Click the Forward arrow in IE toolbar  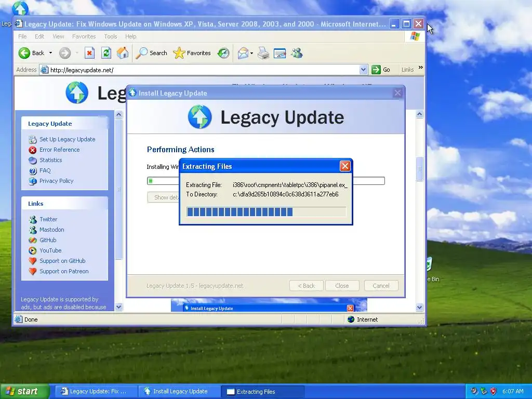point(65,53)
